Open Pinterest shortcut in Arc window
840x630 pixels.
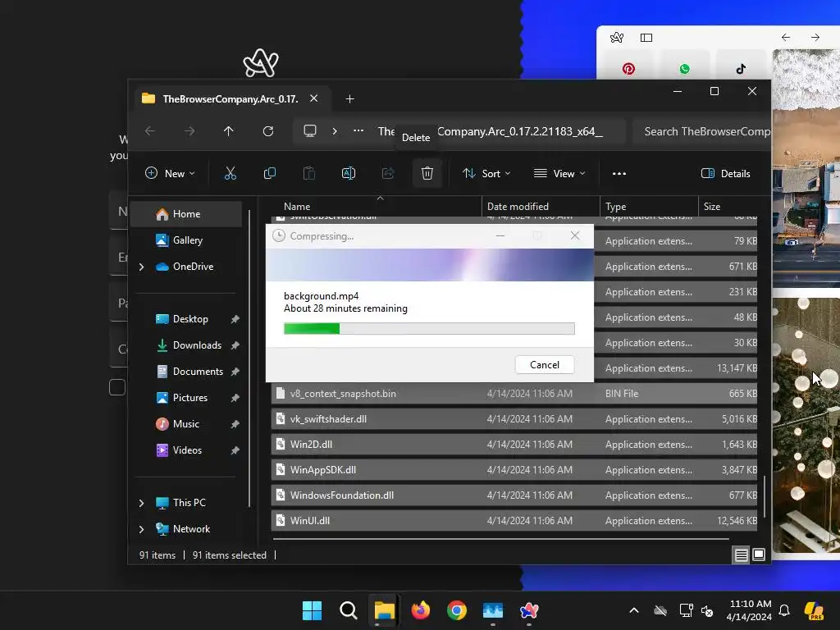click(628, 69)
